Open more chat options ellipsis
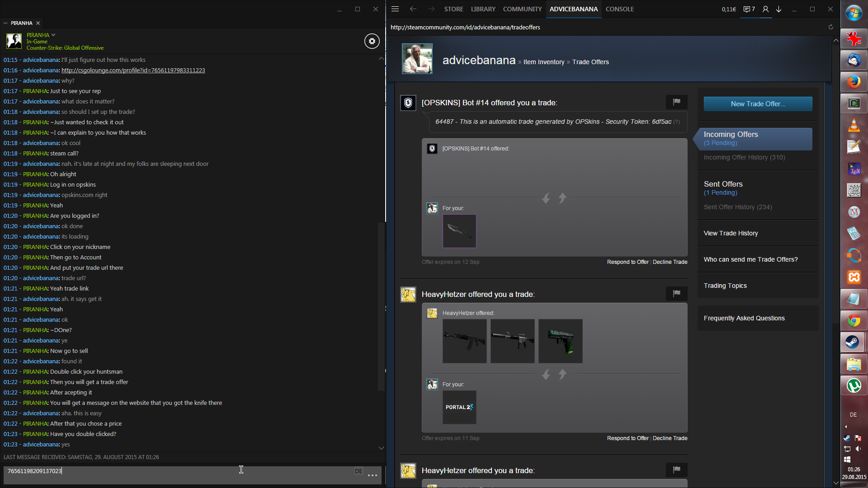 point(373,475)
